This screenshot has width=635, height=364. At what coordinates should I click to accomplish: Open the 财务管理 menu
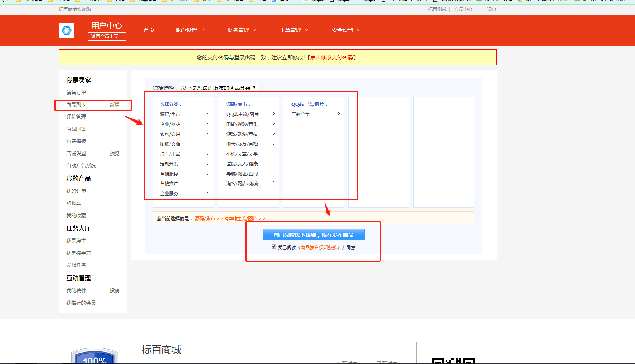(x=242, y=30)
